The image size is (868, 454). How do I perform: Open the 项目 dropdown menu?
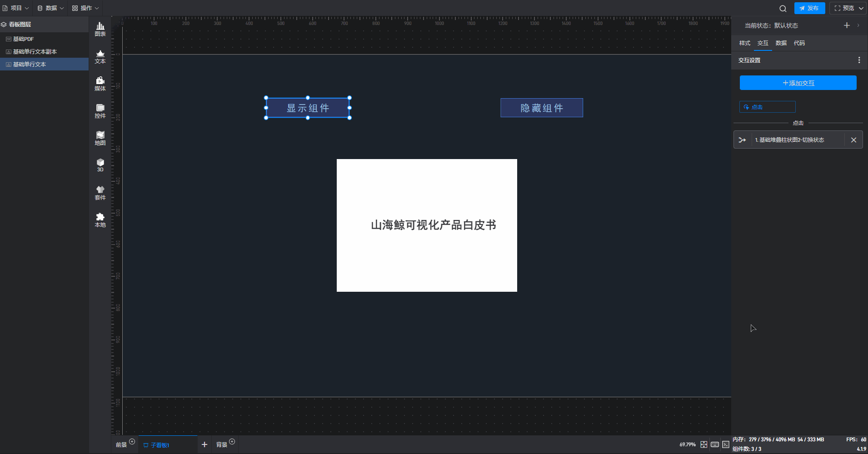point(16,8)
